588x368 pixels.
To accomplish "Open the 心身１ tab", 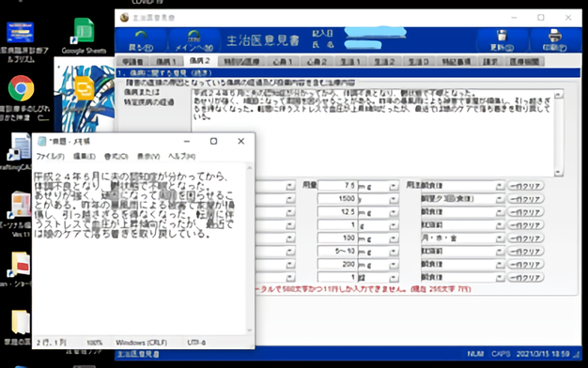I will point(283,61).
